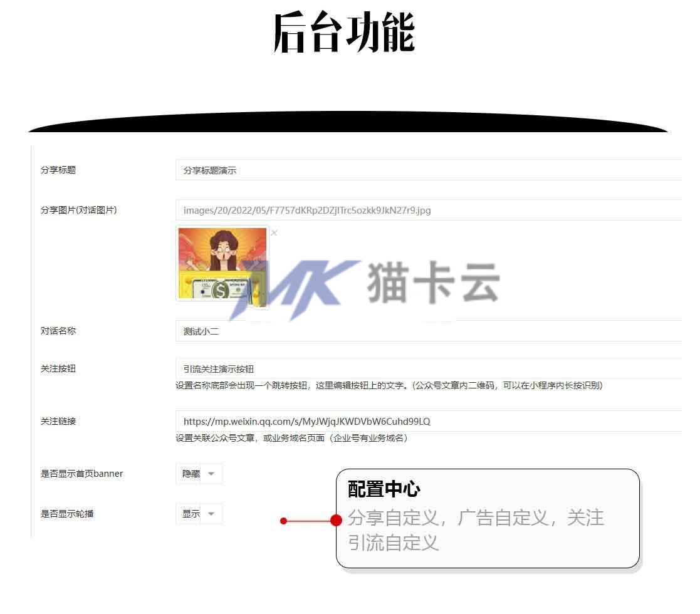The image size is (700, 614).
Task: Open the 是否显示首页banner dropdown
Action: click(199, 474)
